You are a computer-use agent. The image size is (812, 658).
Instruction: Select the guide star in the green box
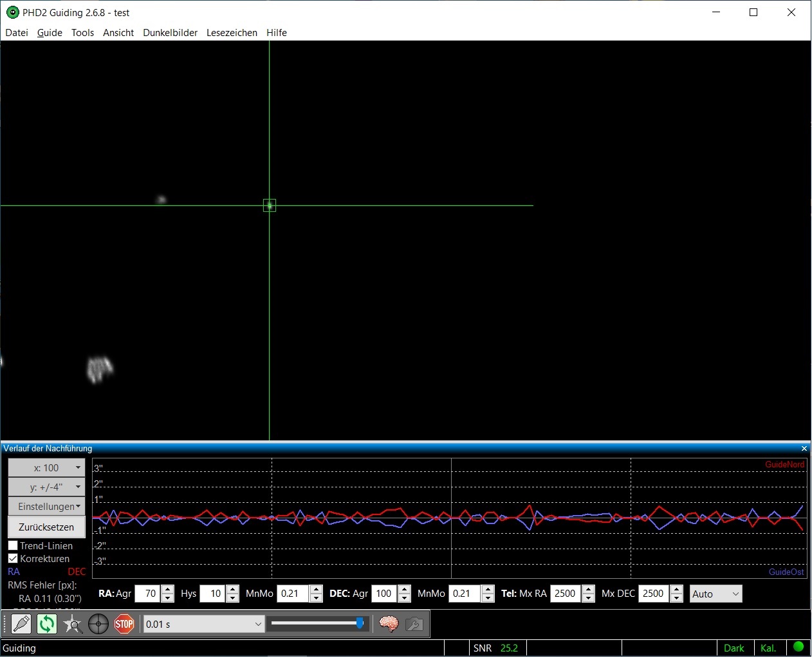pyautogui.click(x=270, y=205)
